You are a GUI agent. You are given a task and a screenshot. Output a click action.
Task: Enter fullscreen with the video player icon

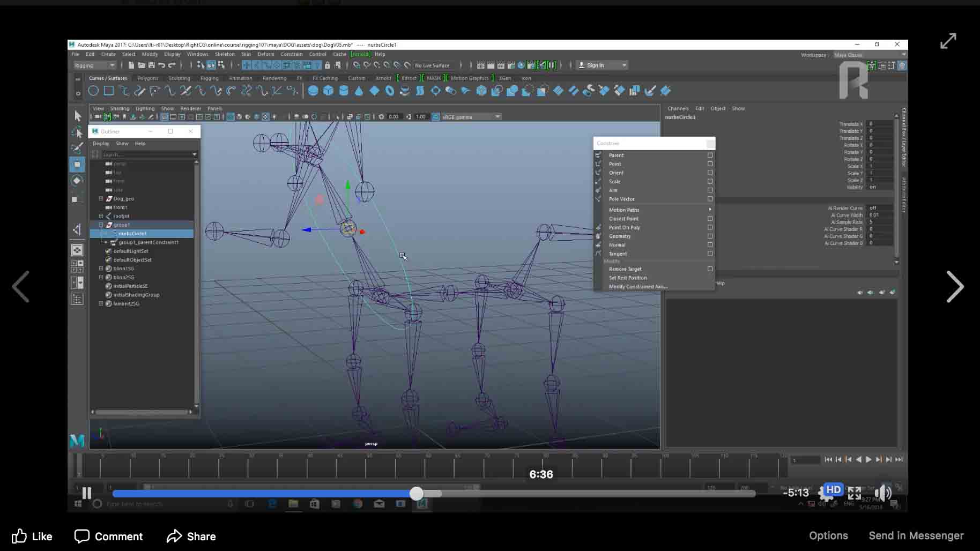coord(855,493)
